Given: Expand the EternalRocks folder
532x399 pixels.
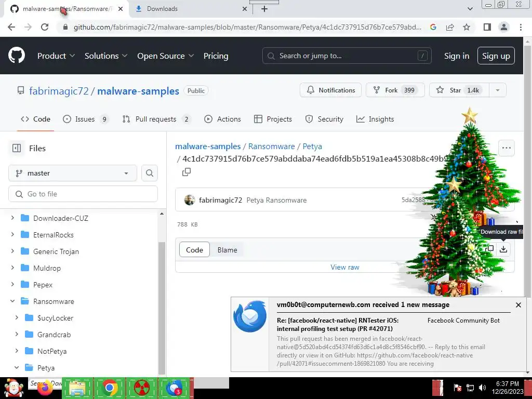Looking at the screenshot, I should tap(12, 234).
